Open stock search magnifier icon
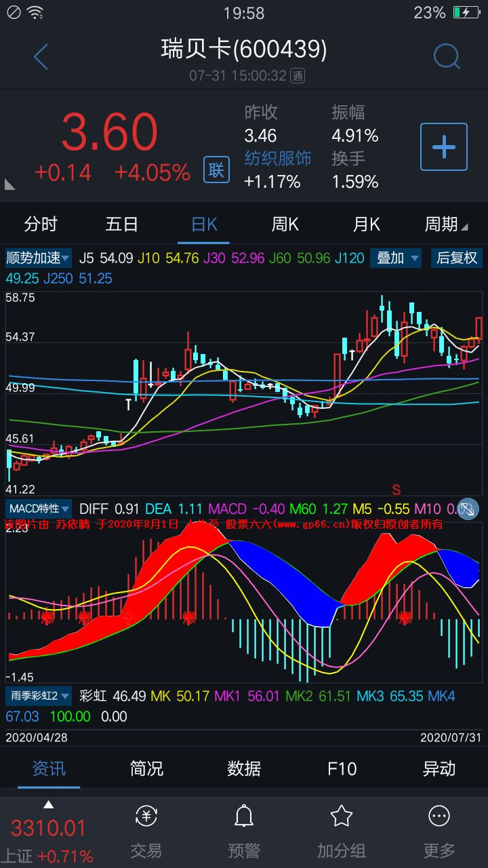 [x=447, y=57]
